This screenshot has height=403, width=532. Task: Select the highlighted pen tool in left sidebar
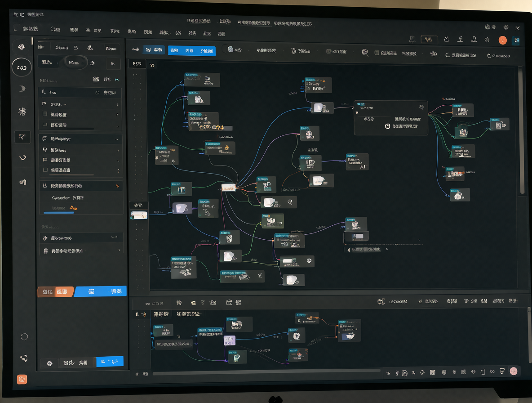click(22, 137)
